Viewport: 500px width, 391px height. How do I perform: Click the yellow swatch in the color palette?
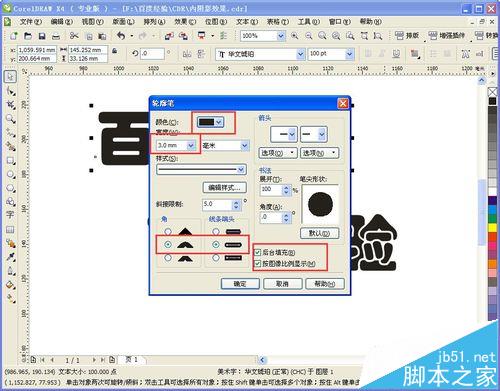tap(492, 227)
